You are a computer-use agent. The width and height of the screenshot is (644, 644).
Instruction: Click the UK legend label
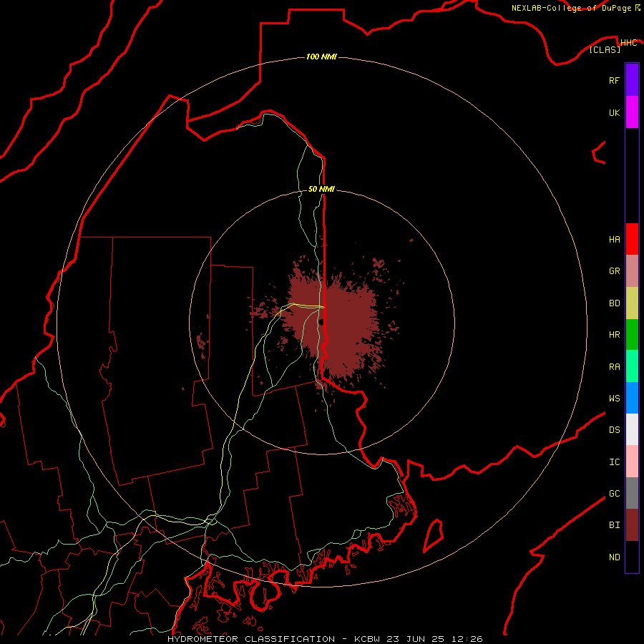click(x=614, y=112)
